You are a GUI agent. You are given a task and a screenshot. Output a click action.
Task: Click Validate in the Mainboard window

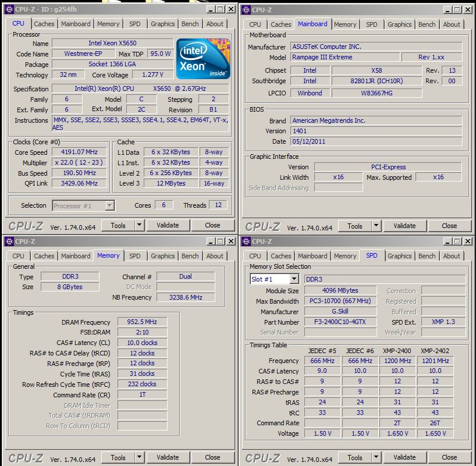[x=404, y=226]
